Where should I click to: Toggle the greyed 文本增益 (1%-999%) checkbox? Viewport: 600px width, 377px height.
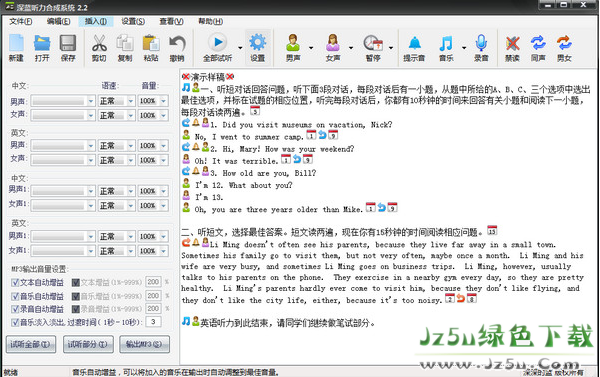76,283
